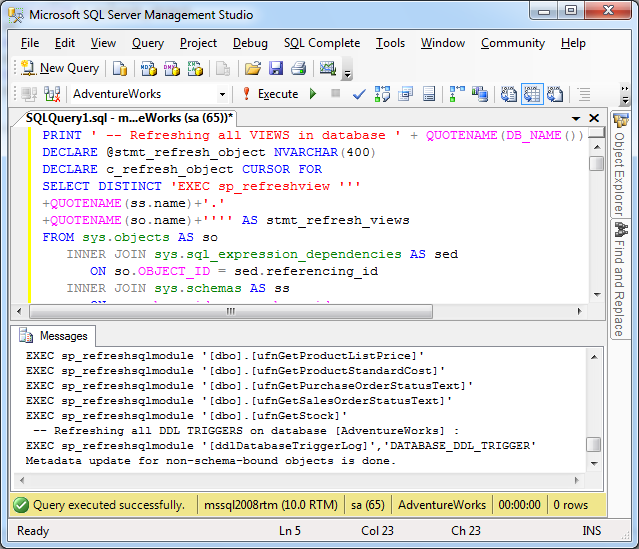Open the Community menu
This screenshot has height=549, width=639.
[x=513, y=43]
